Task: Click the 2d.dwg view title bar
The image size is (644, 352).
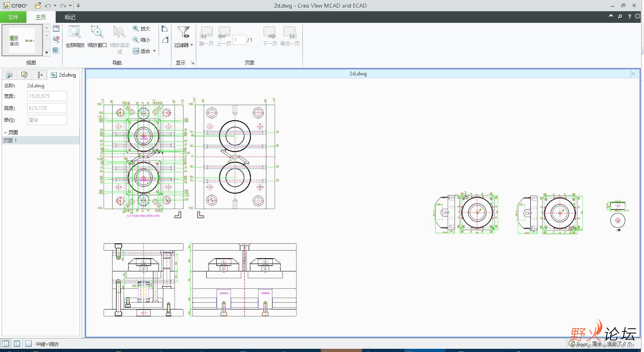Action: pyautogui.click(x=358, y=74)
